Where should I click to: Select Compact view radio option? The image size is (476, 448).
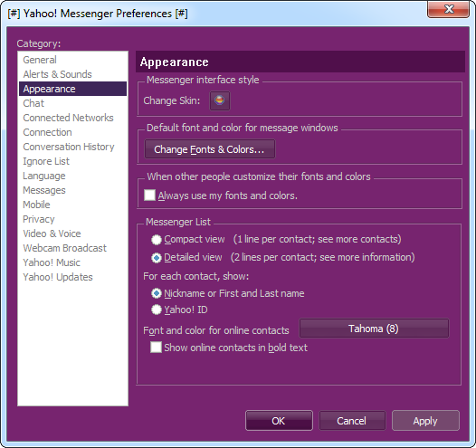click(157, 240)
